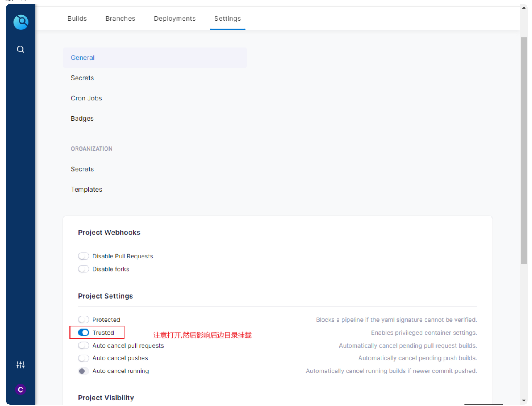Click the vertical page scrollbar
This screenshot has height=406, width=532.
pos(524,150)
